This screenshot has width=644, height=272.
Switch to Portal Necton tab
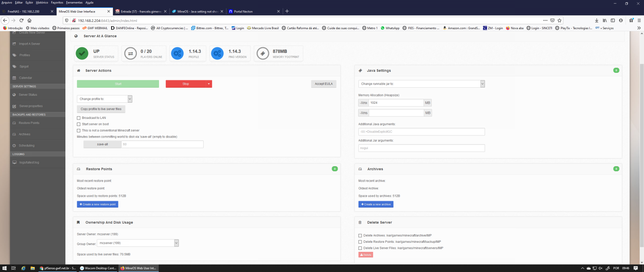tap(254, 11)
